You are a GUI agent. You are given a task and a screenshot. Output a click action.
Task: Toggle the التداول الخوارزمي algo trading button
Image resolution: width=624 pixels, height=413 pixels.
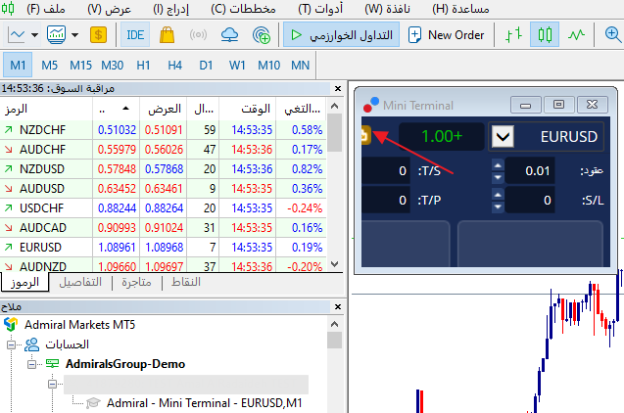[341, 35]
